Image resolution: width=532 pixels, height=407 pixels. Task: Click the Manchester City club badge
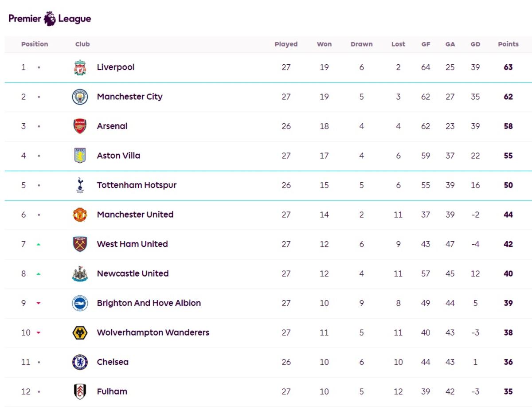80,97
